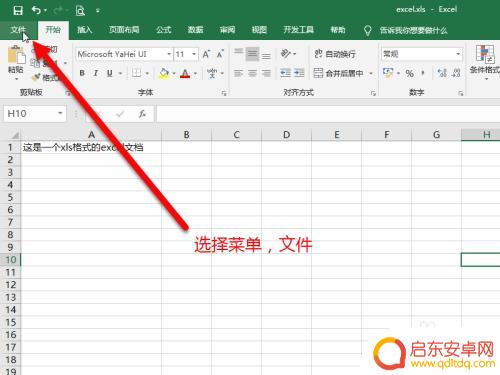The width and height of the screenshot is (500, 375).
Task: Open the Font Color dropdown arrow
Action: (x=196, y=73)
